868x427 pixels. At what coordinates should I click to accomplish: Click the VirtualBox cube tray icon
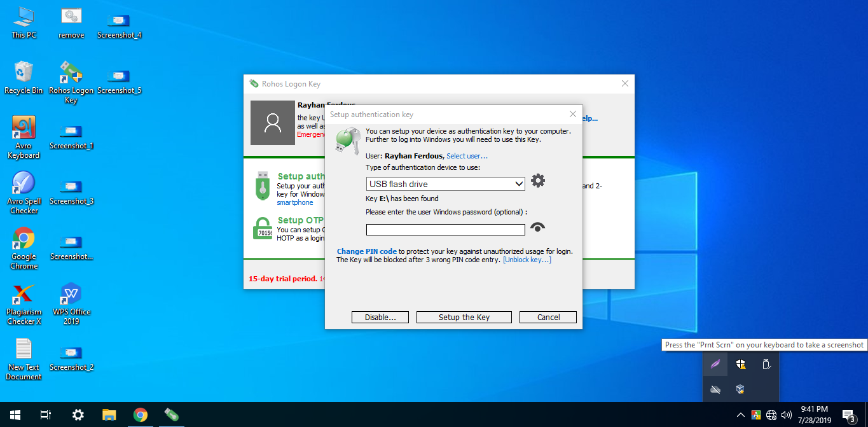tap(741, 389)
